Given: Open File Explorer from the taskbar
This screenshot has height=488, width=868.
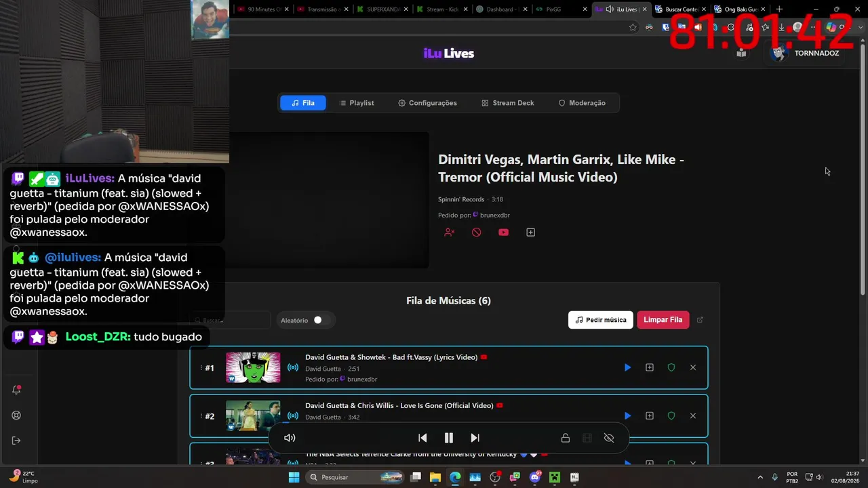Looking at the screenshot, I should (x=435, y=477).
